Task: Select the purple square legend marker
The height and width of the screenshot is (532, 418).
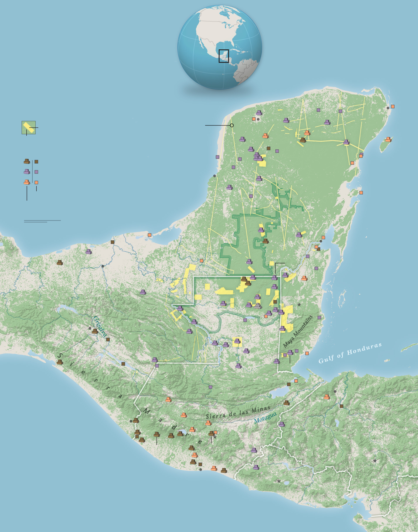Action: pos(36,172)
